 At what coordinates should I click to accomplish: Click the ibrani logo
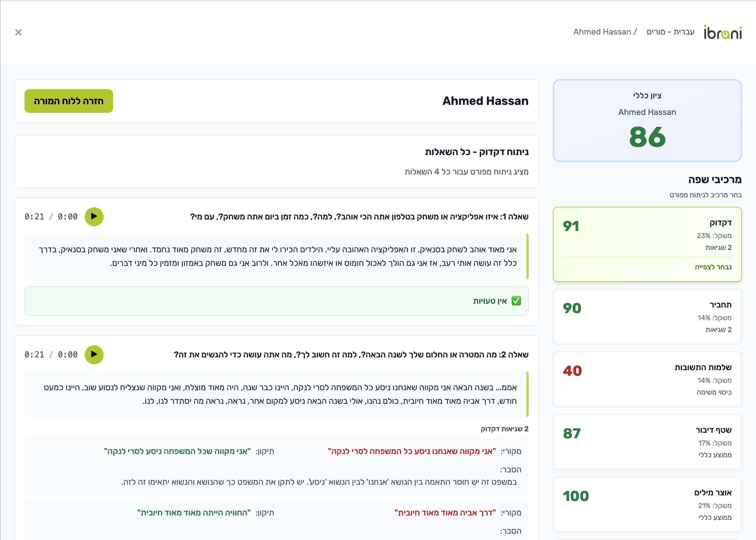click(722, 32)
